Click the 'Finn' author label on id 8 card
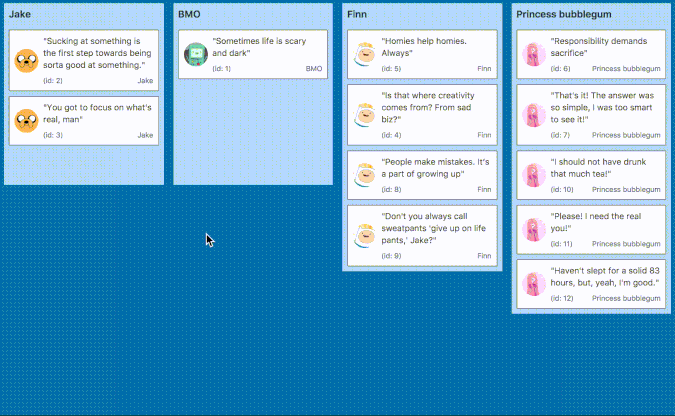675x416 pixels. pyautogui.click(x=484, y=189)
